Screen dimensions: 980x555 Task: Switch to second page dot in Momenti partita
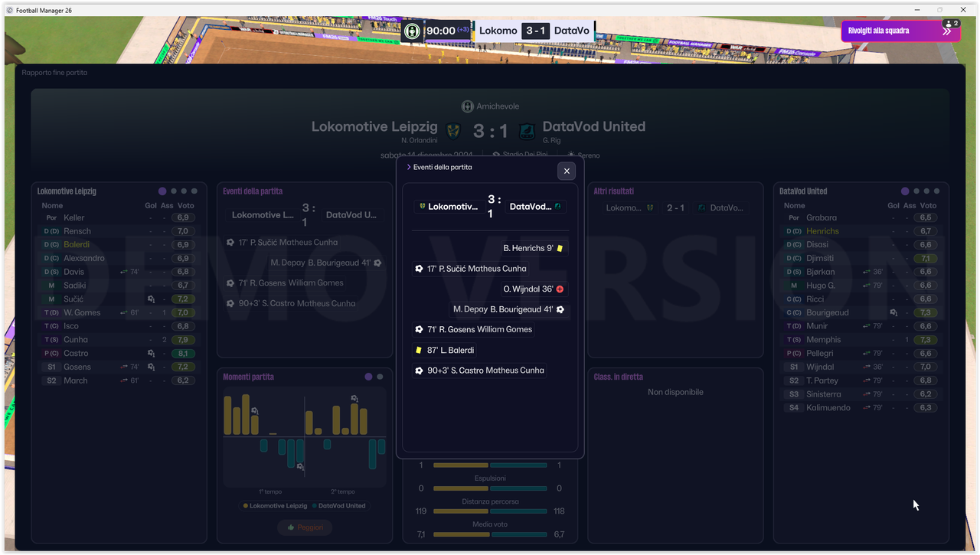(380, 377)
